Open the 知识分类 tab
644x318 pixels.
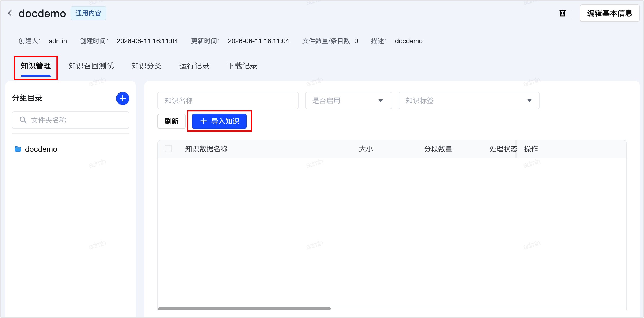(147, 66)
